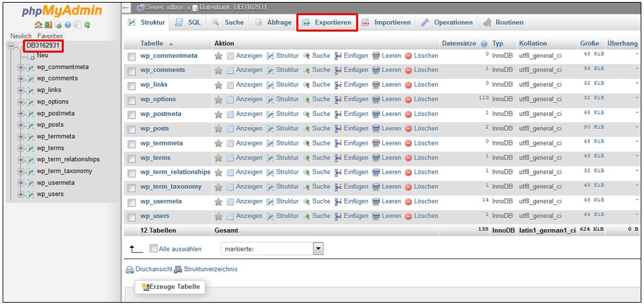Click Struktur icon for wp_comments
Screen dimensions: 644x304
[x=270, y=70]
